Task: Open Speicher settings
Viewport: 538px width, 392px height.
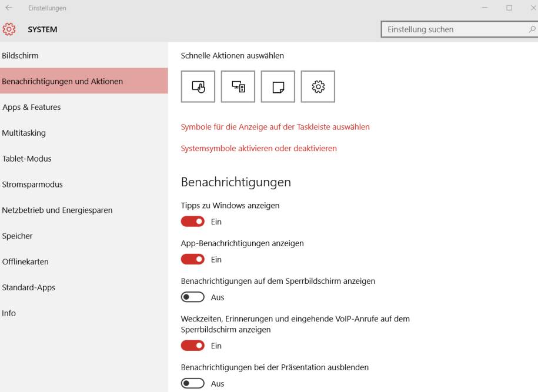Action: 84,236
